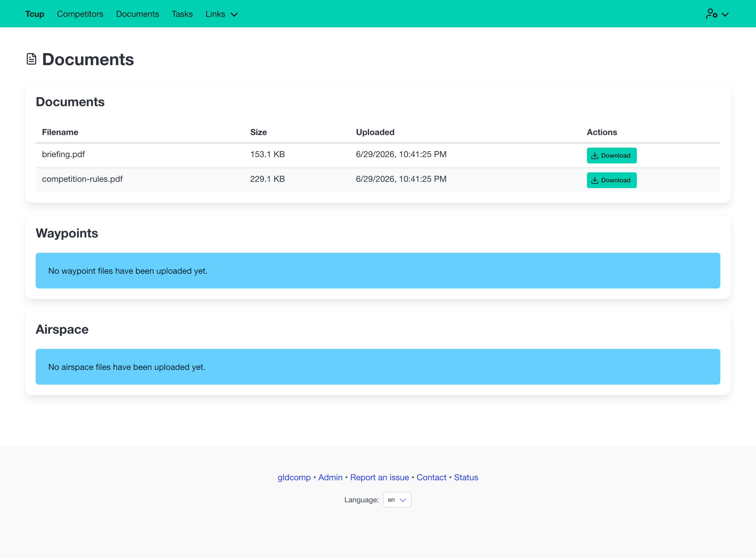Open the Status footer link
This screenshot has width=756, height=558.
466,477
